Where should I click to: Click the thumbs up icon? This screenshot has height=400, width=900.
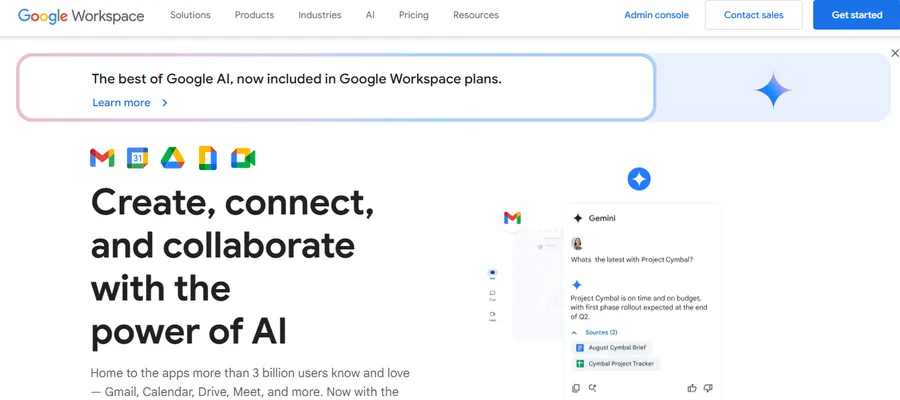pyautogui.click(x=692, y=388)
